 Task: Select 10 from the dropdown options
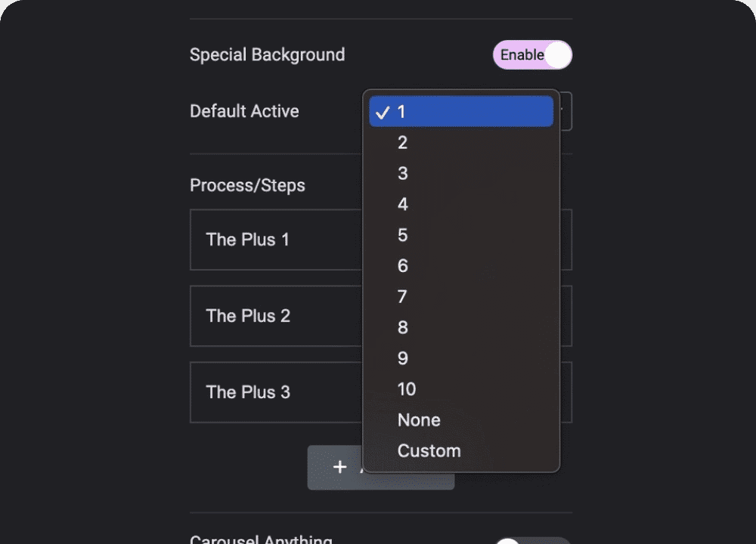[x=407, y=390]
